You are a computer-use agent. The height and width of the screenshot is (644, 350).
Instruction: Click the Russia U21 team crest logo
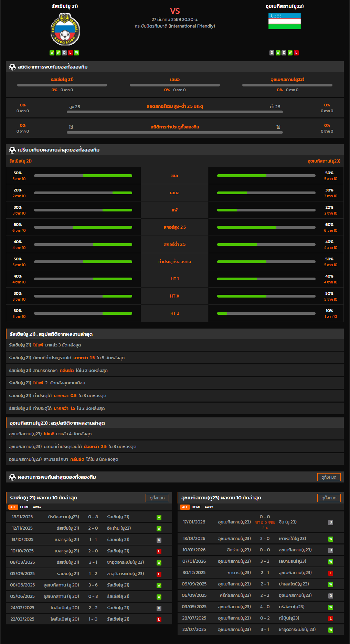pyautogui.click(x=65, y=30)
